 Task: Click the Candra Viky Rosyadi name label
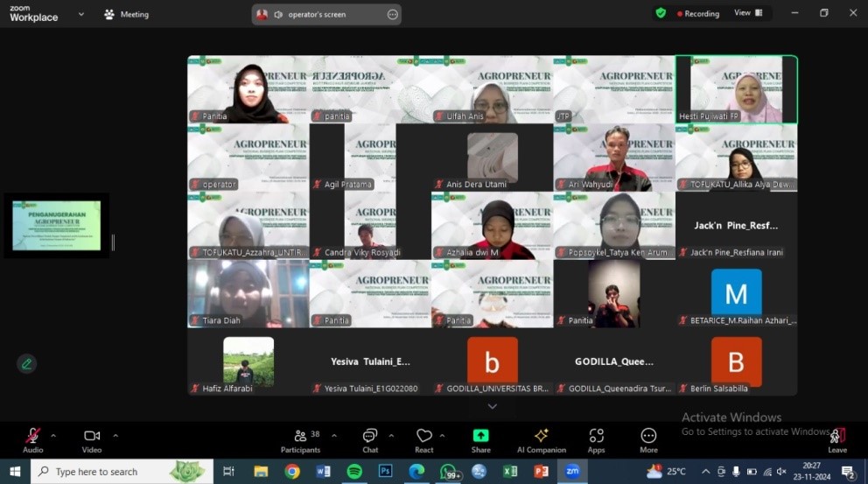click(357, 252)
